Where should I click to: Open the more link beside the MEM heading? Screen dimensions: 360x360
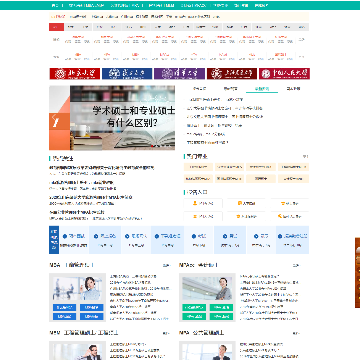coord(166,333)
